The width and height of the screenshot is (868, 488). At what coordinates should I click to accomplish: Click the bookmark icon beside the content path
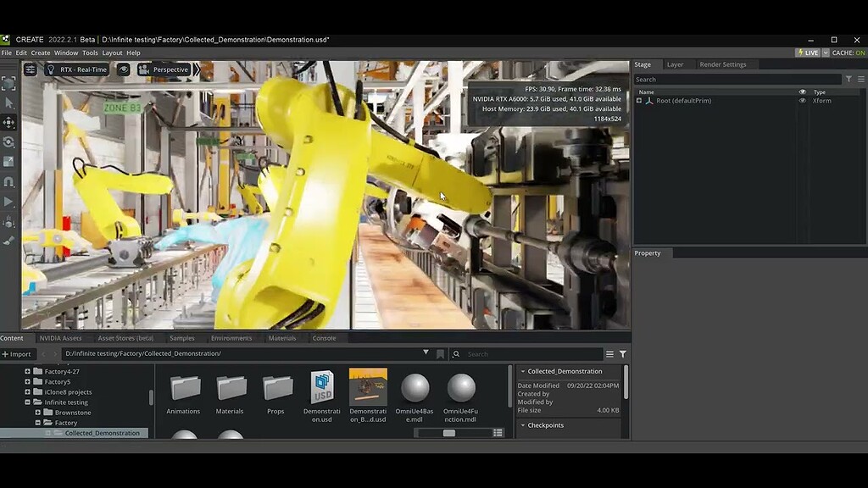(x=440, y=354)
